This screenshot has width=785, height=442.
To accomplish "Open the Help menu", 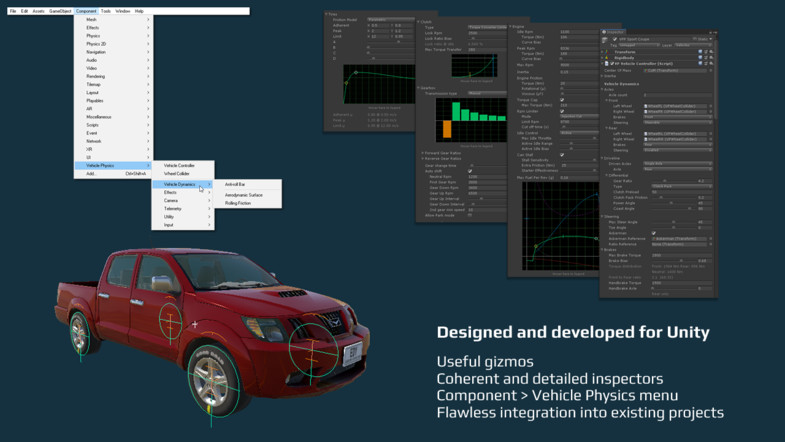I will point(139,11).
